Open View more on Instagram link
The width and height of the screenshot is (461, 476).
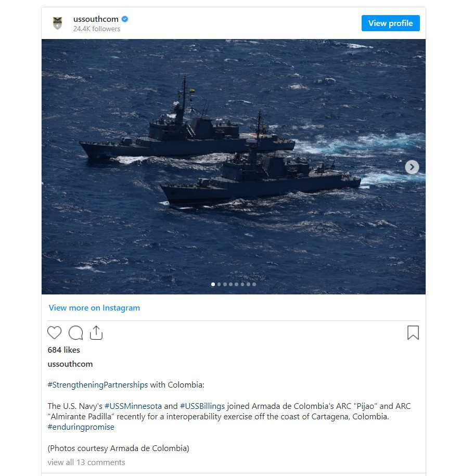94,308
